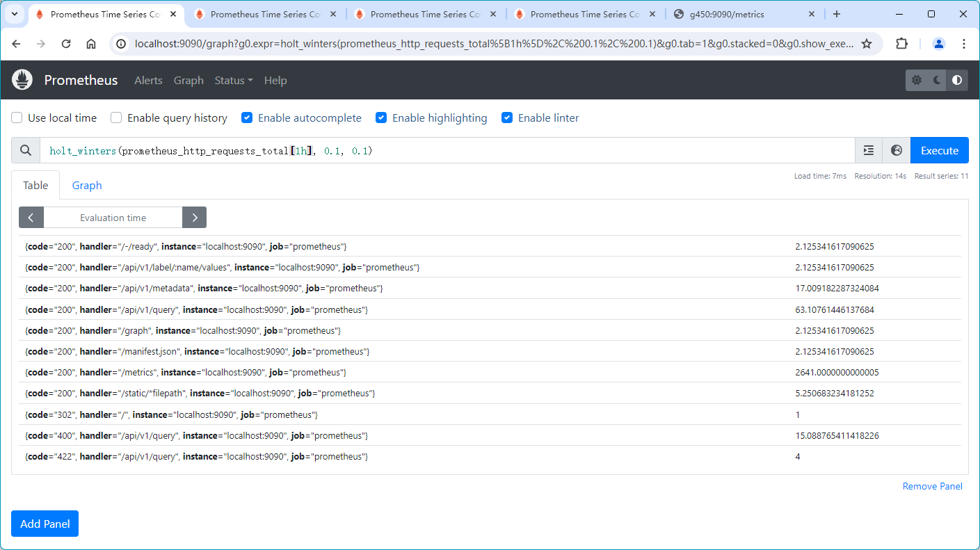The width and height of the screenshot is (980, 550).
Task: Open the browser home page
Action: point(91,44)
